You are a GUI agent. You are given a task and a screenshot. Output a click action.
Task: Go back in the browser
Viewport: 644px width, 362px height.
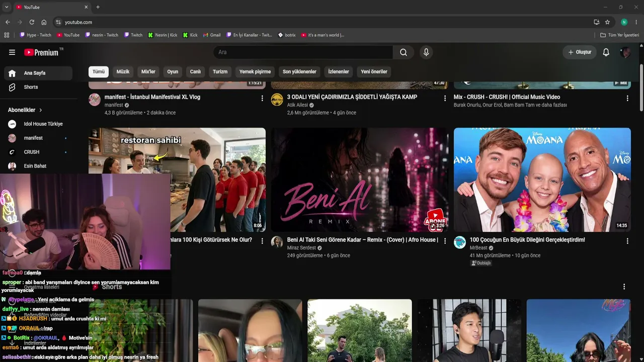pyautogui.click(x=8, y=22)
